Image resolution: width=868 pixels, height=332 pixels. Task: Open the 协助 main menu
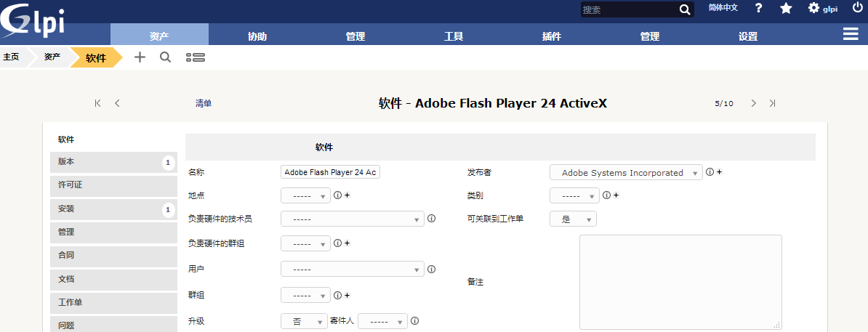tap(257, 36)
